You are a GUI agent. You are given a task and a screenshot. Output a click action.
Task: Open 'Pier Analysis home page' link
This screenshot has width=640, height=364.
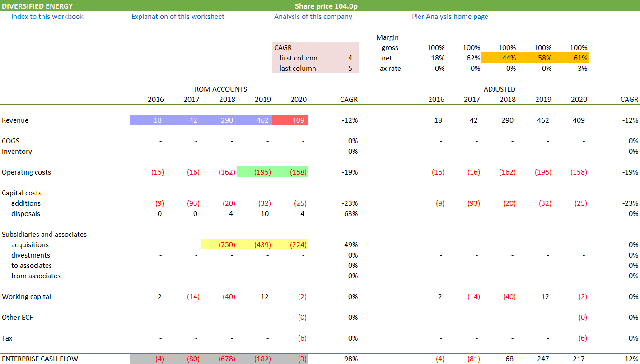[450, 17]
